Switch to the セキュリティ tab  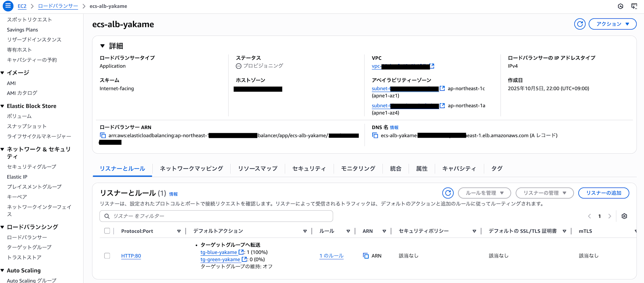point(309,169)
